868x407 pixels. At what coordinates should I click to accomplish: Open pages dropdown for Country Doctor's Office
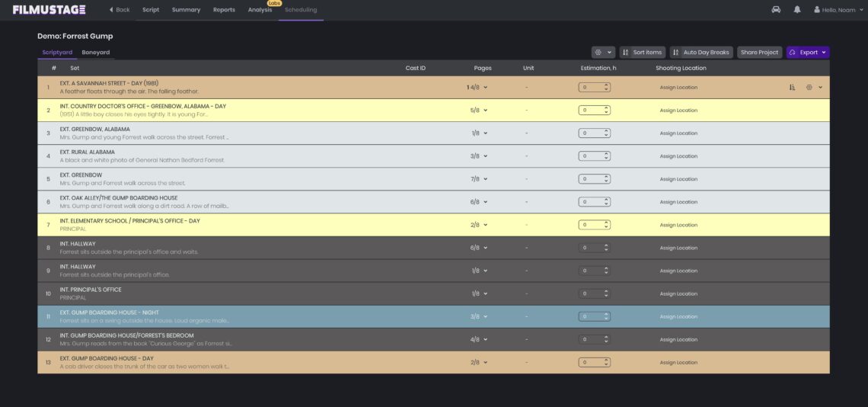479,111
